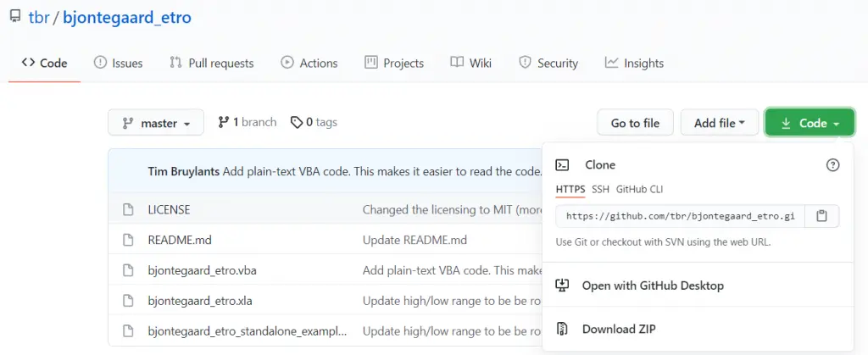Click the file icon beside README.md
Image resolution: width=868 pixels, height=355 pixels.
coord(128,240)
